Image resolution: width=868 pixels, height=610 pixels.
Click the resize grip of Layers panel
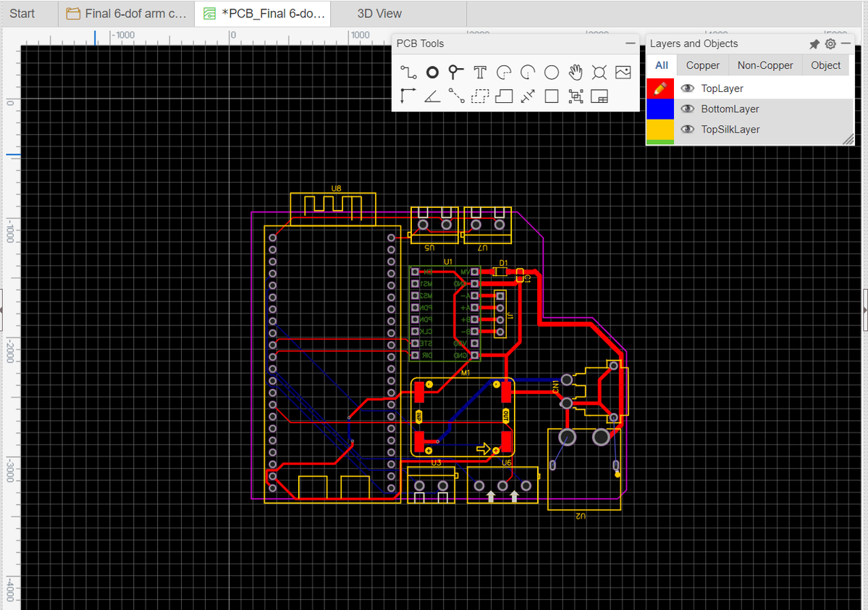click(848, 139)
